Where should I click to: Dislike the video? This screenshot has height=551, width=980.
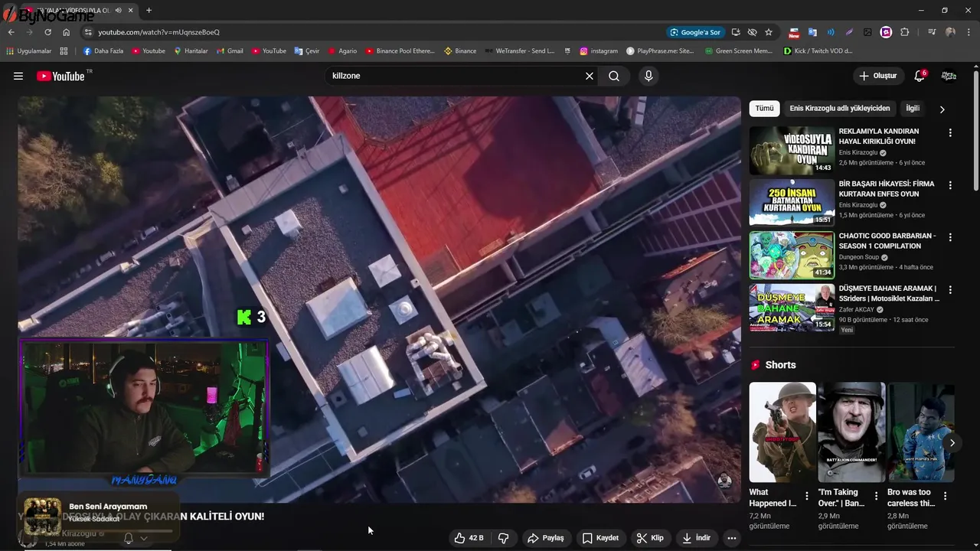click(x=503, y=538)
